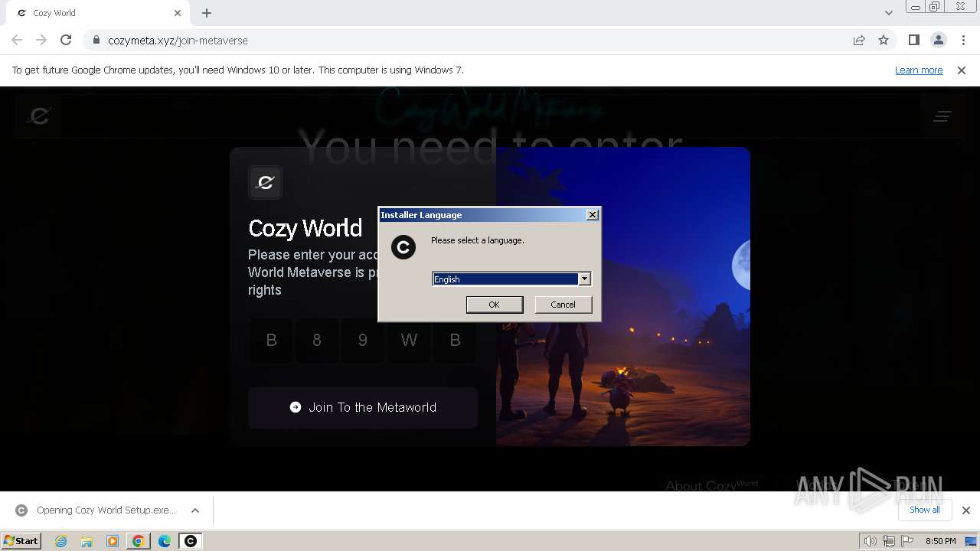Switch to the Cozy World installer in the taskbar

tap(191, 541)
